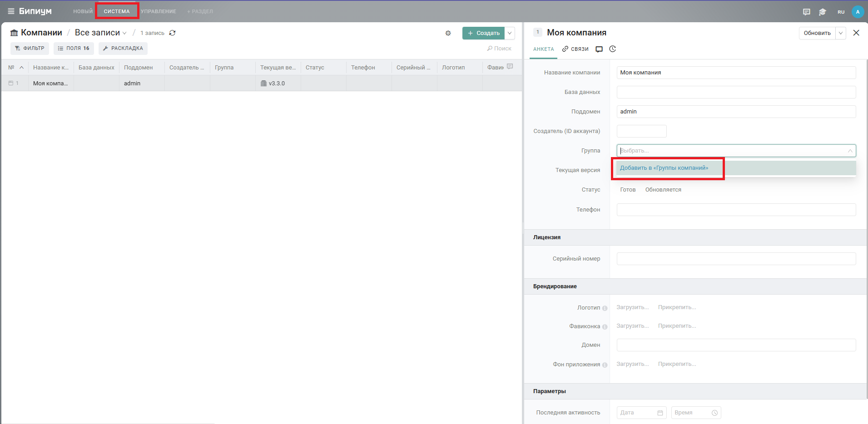Upload favicon via Фавиконка Загрузить
This screenshot has height=424, width=868.
(632, 326)
